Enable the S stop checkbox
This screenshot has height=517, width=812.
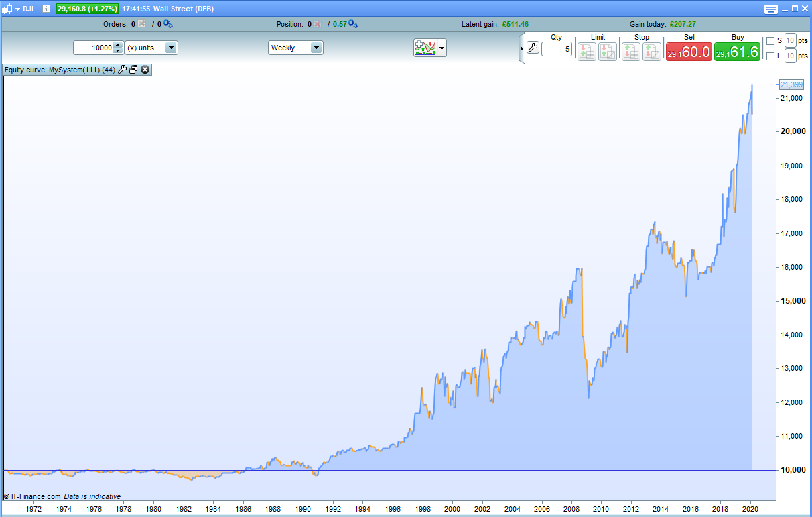(770, 41)
